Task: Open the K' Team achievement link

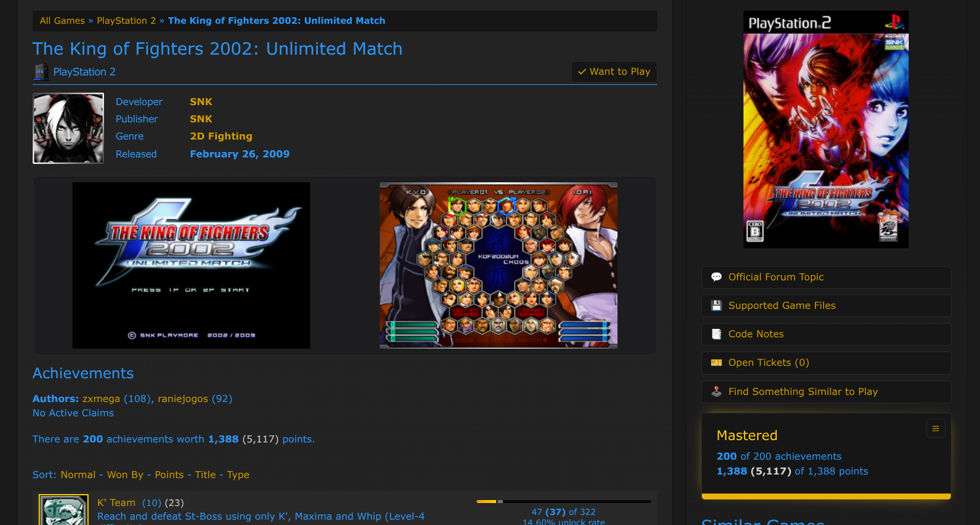Action: (x=116, y=503)
